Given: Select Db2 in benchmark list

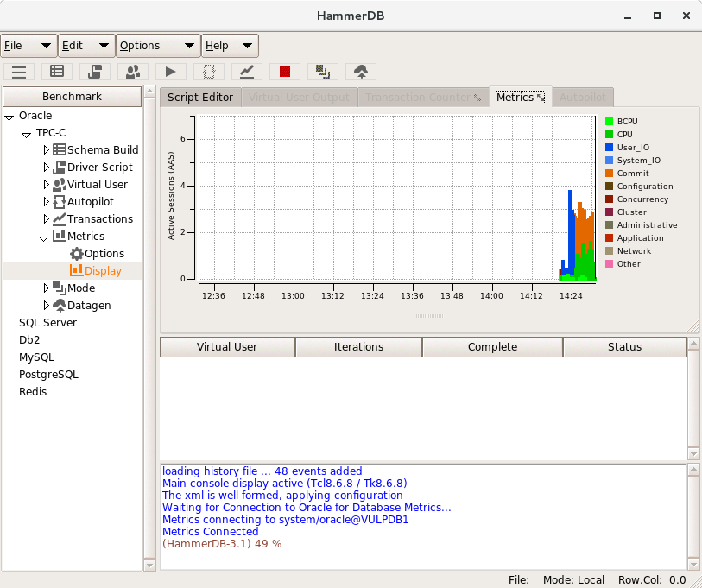Looking at the screenshot, I should [29, 340].
